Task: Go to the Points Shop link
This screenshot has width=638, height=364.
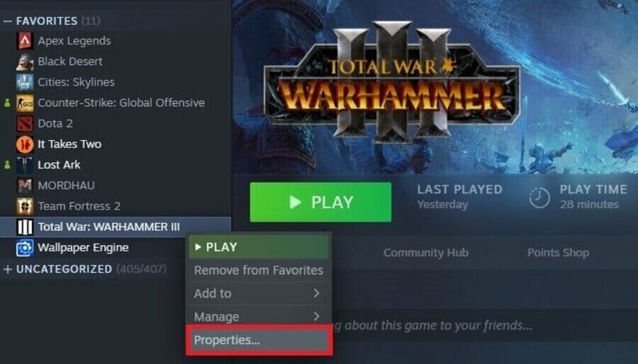Action: pos(559,252)
